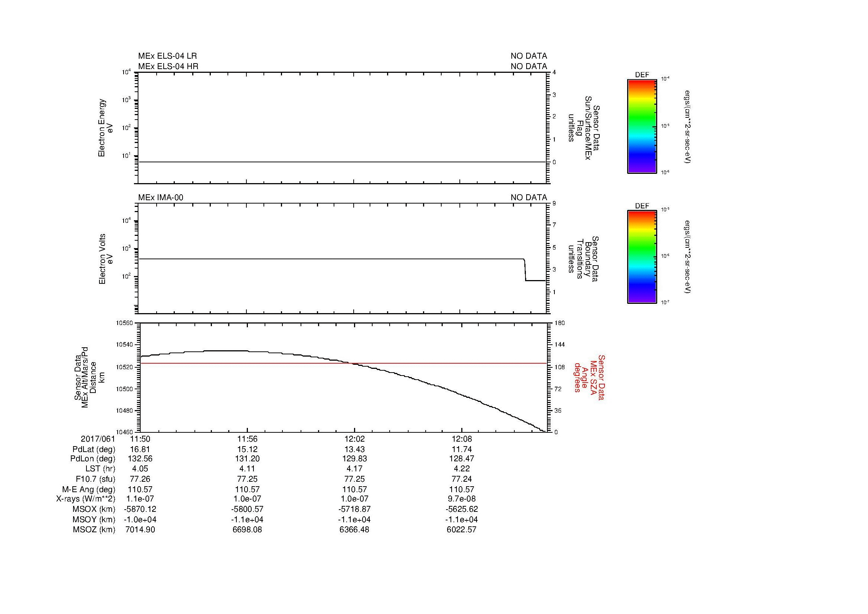The height and width of the screenshot is (614, 868).
Task: Click the 11:56 time axis label
Action: [x=247, y=439]
